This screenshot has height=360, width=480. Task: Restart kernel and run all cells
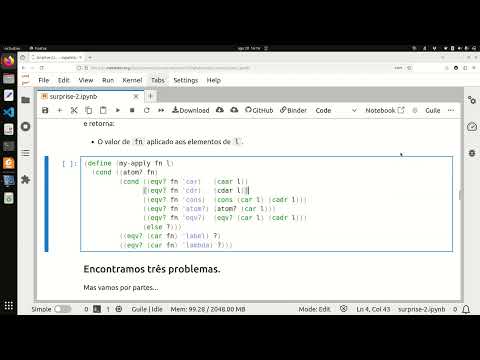pos(161,110)
